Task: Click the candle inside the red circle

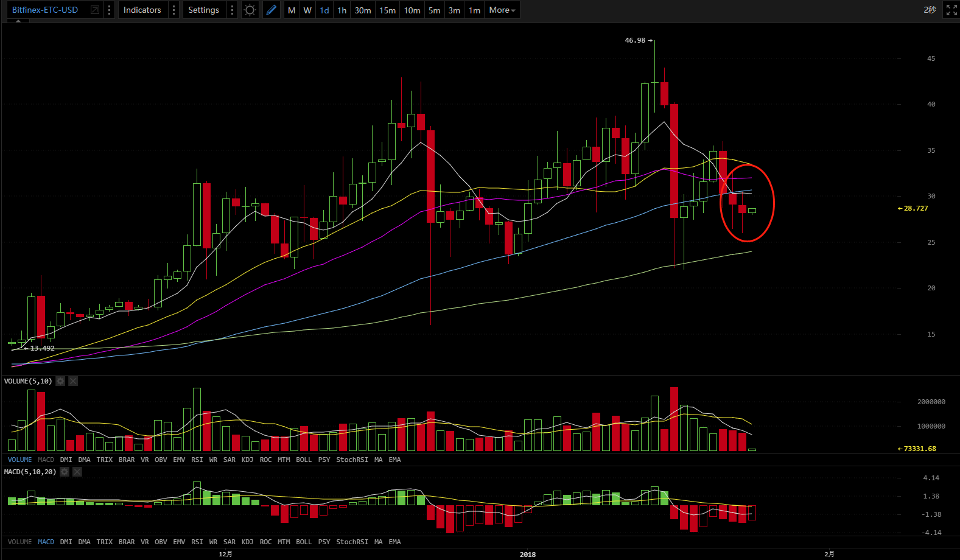Action: pos(742,209)
